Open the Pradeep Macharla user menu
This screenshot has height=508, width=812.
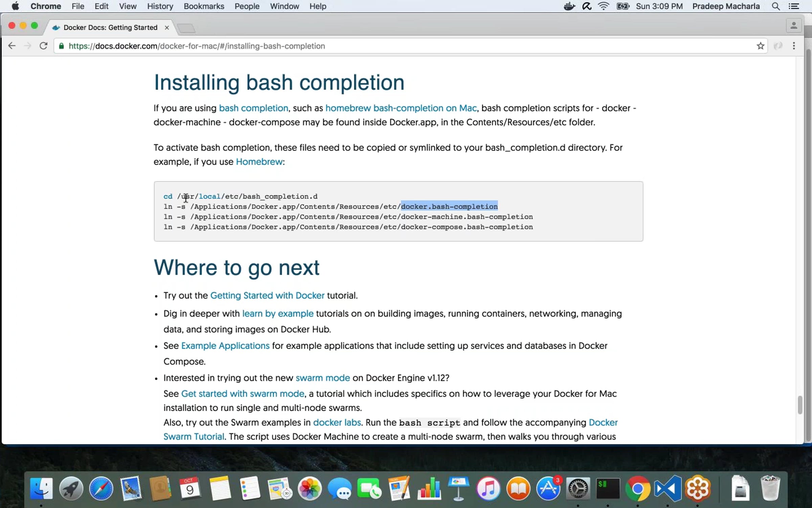[726, 6]
